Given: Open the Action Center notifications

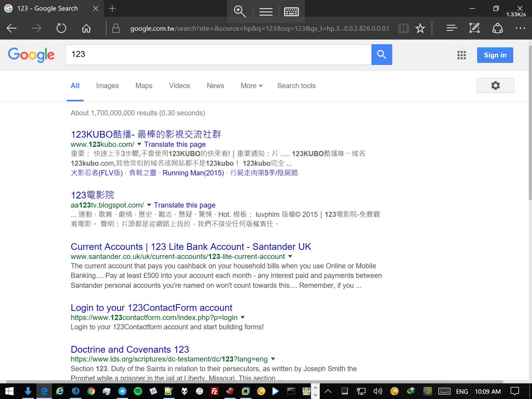Looking at the screenshot, I should coord(515,391).
